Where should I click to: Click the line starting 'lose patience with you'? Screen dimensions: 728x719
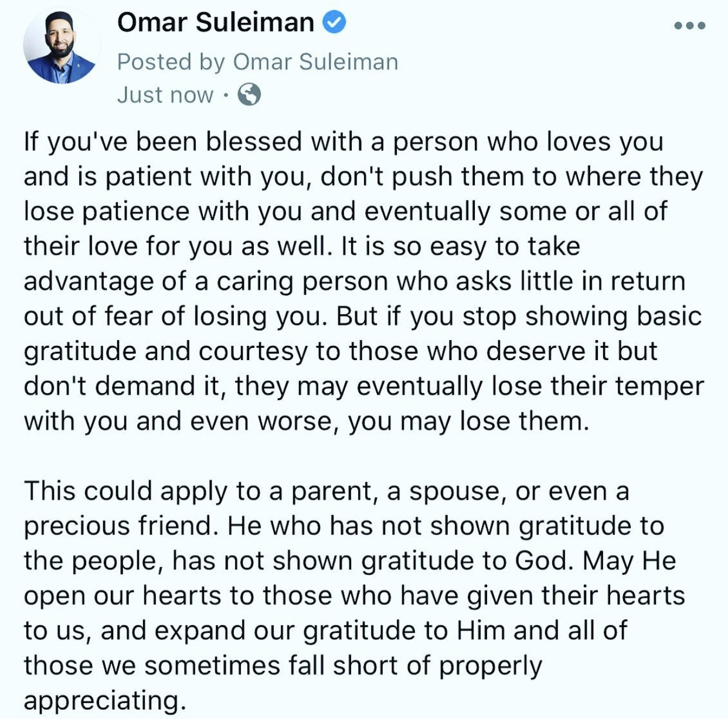click(345, 212)
